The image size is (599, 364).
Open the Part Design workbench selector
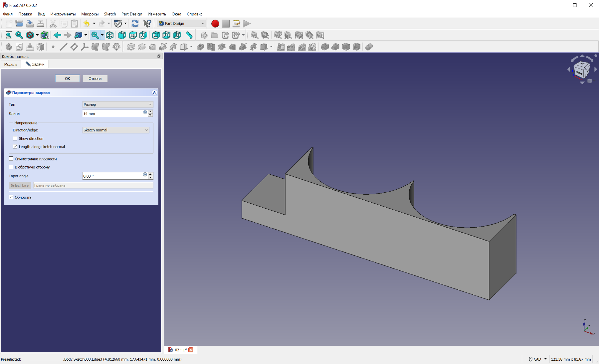181,23
